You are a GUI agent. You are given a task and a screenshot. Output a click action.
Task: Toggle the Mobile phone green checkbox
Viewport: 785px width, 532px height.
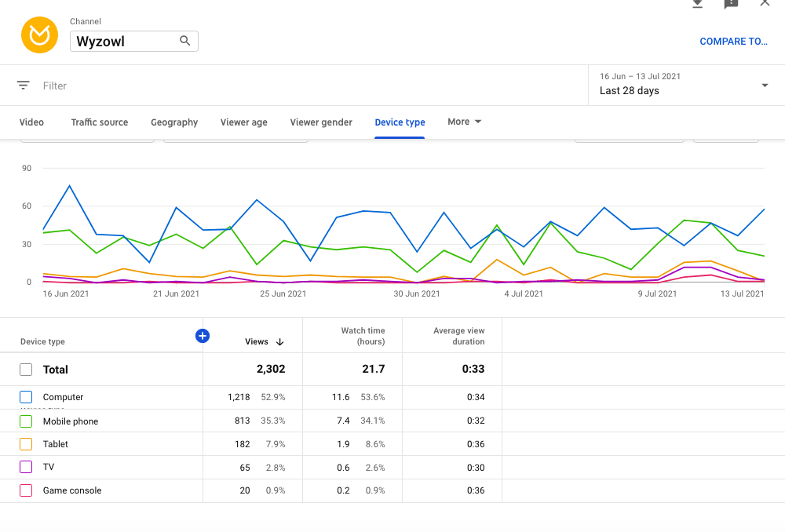(26, 421)
